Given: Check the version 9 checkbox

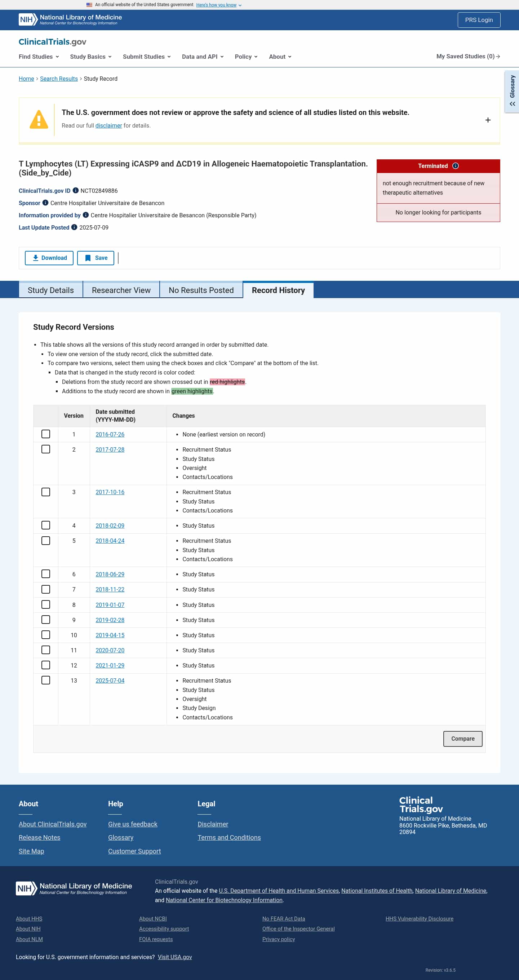Looking at the screenshot, I should click(x=46, y=620).
